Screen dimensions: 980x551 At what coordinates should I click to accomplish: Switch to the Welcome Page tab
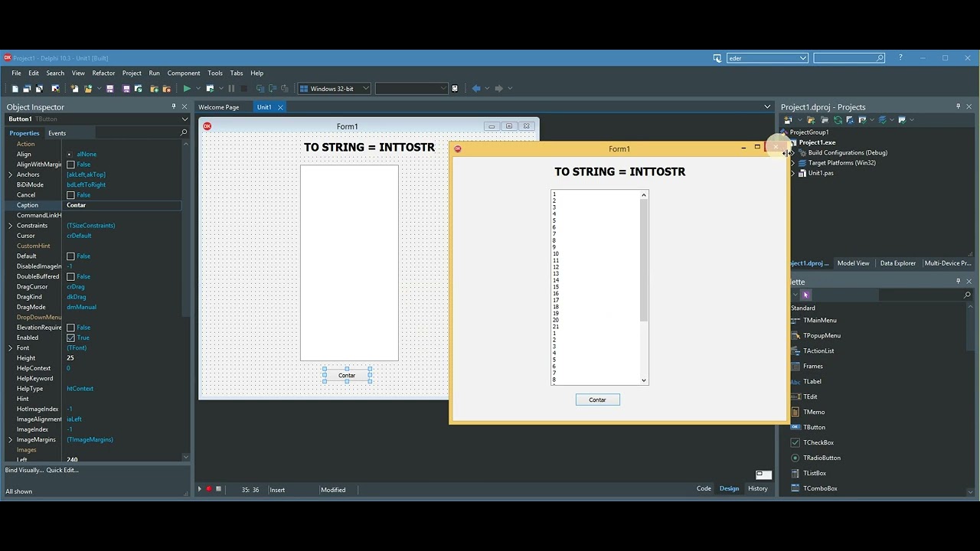pos(219,107)
